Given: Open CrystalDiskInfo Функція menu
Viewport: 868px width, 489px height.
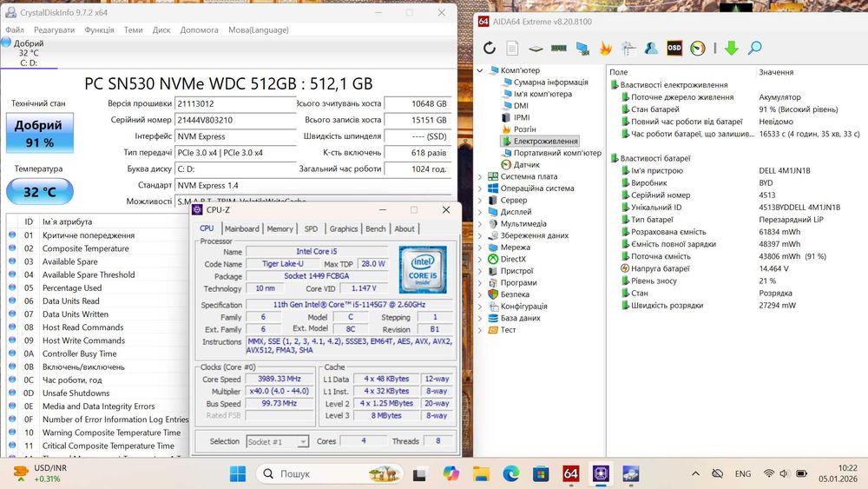Looking at the screenshot, I should (99, 30).
